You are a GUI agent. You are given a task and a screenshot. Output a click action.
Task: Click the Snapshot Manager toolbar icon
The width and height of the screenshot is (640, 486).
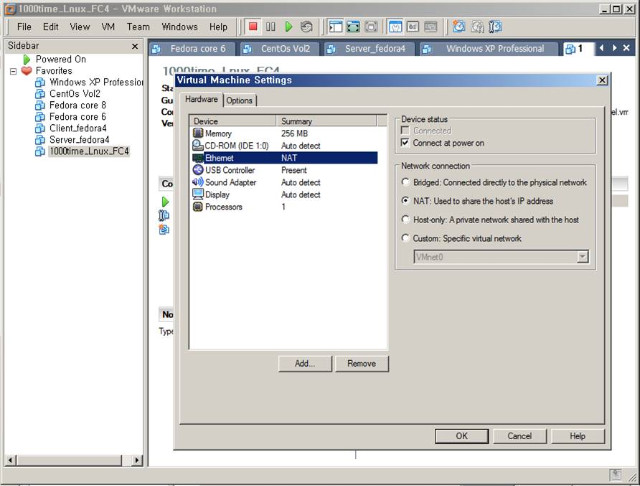495,27
